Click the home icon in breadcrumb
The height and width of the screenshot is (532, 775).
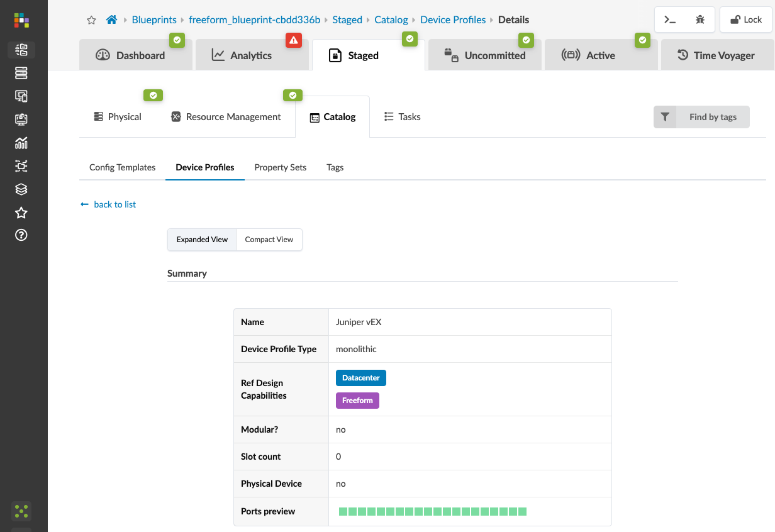pyautogui.click(x=111, y=20)
